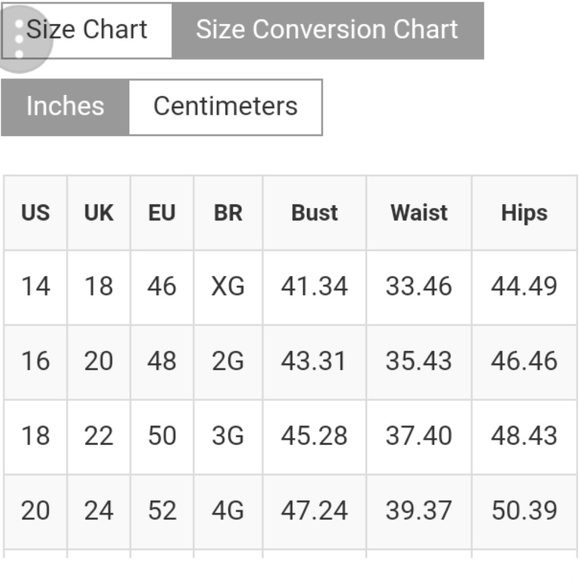Select the US size 14 cell

click(36, 287)
